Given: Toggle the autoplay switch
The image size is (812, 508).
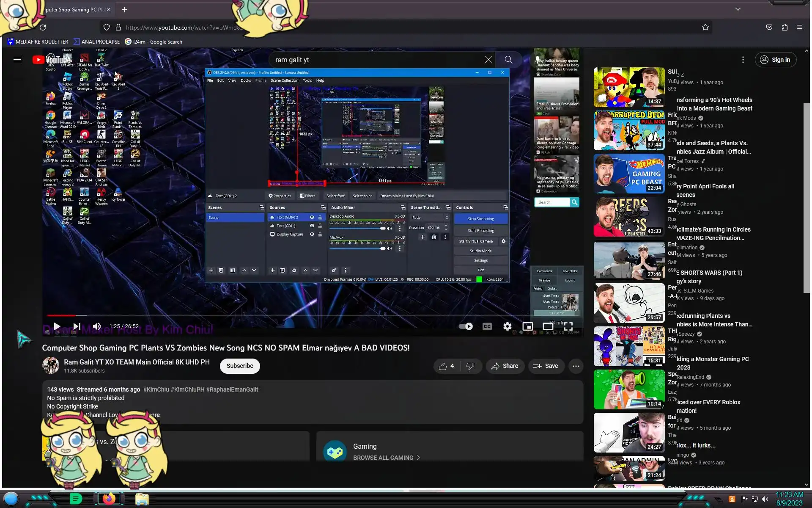Looking at the screenshot, I should coord(466,326).
